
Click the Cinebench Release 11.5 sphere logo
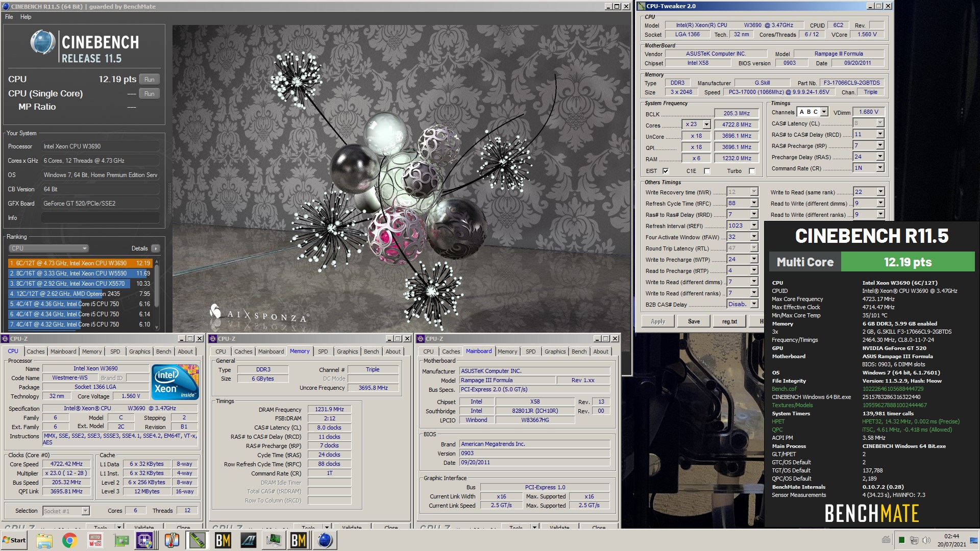click(43, 42)
